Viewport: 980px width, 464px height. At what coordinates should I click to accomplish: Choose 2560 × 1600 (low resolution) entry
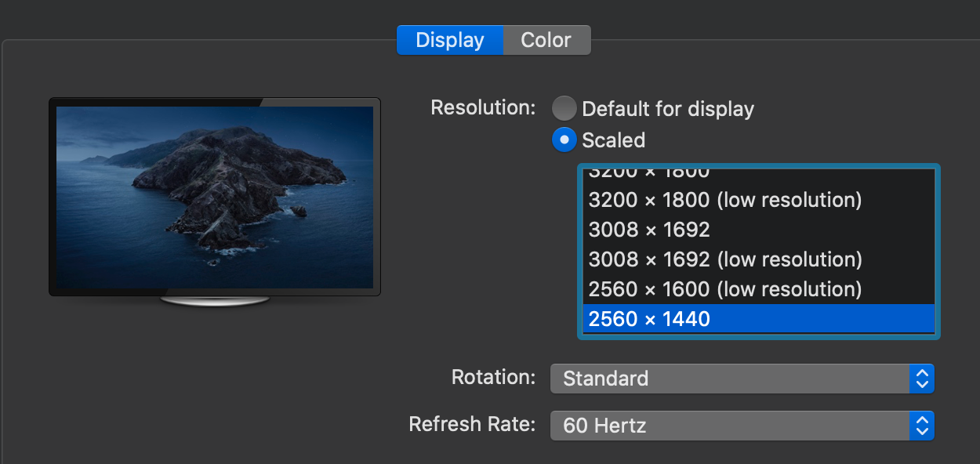click(x=725, y=289)
